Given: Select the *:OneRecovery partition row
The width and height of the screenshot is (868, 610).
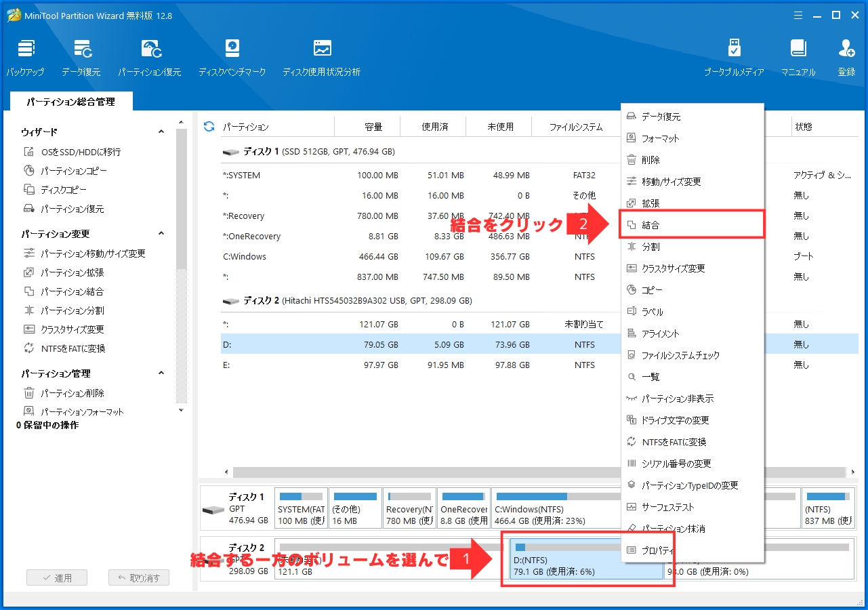Looking at the screenshot, I should point(420,237).
